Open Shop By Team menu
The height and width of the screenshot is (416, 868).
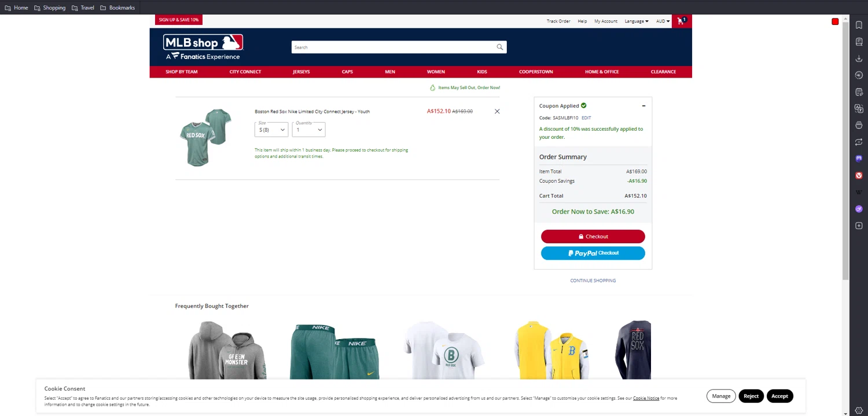pyautogui.click(x=182, y=72)
